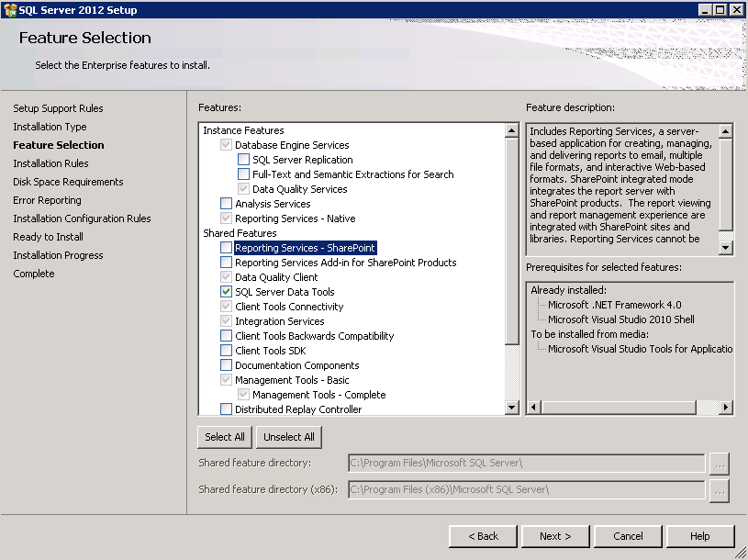748x560 pixels.
Task: Toggle Reporting Services - Native checkbox
Action: coord(226,218)
